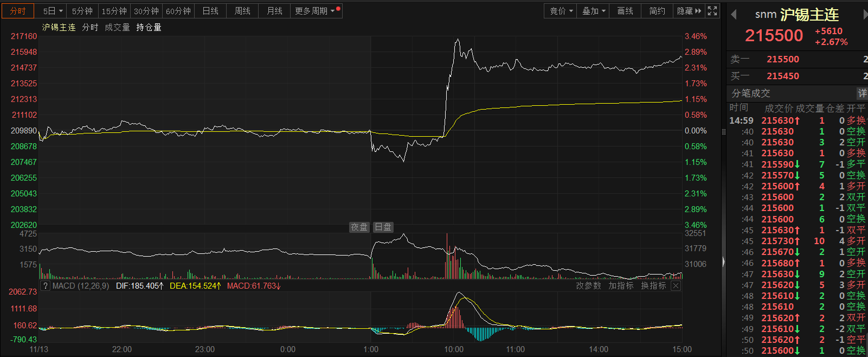
Task: Click the 沪锡主连 legend label
Action: [59, 27]
